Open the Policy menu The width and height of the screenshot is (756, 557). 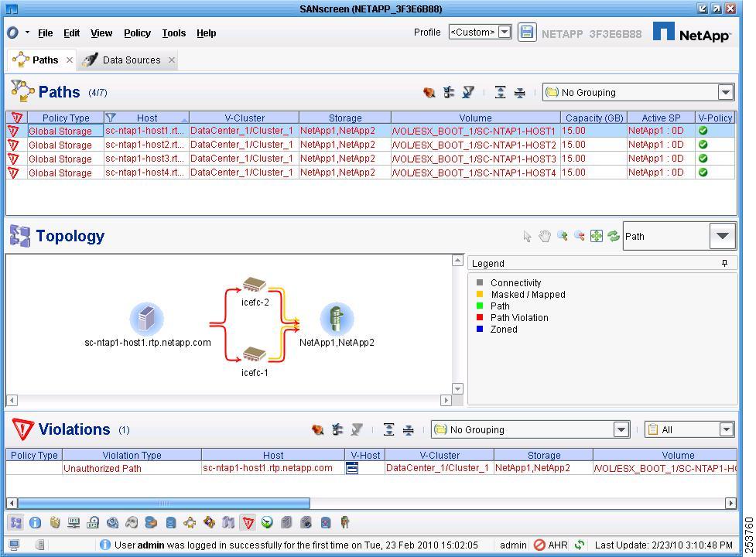tap(138, 32)
